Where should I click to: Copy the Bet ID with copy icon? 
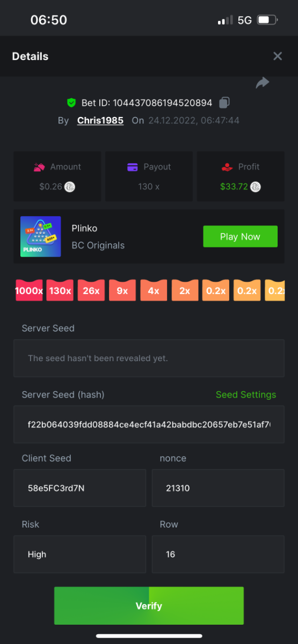coord(224,103)
